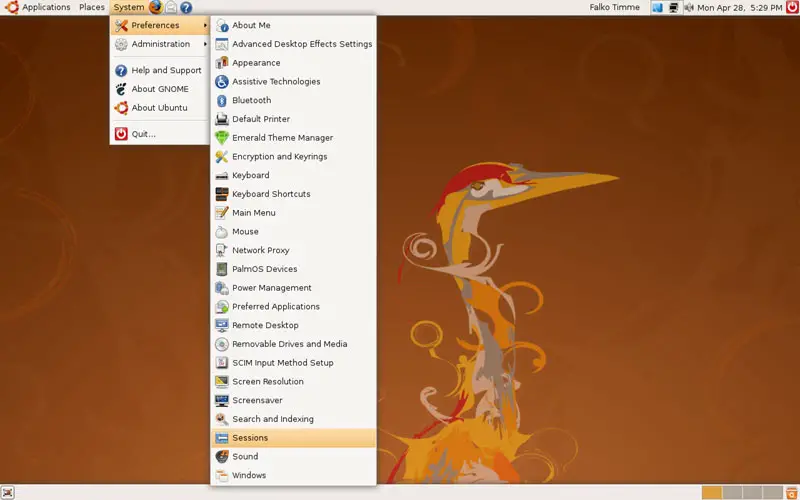Expand the Administration submenu arrow

point(205,44)
